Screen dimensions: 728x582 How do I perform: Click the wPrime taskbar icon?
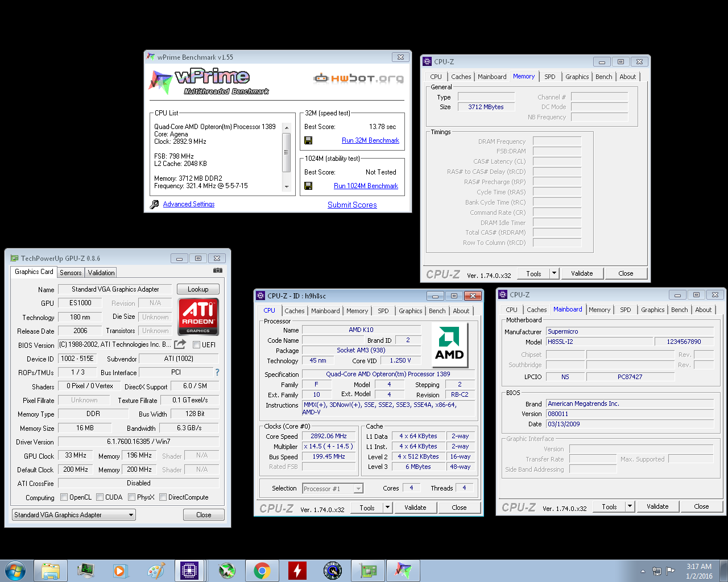403,571
